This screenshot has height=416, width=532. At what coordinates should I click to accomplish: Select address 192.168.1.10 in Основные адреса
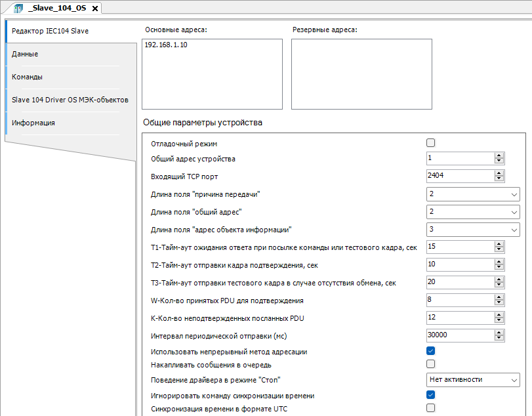point(166,45)
